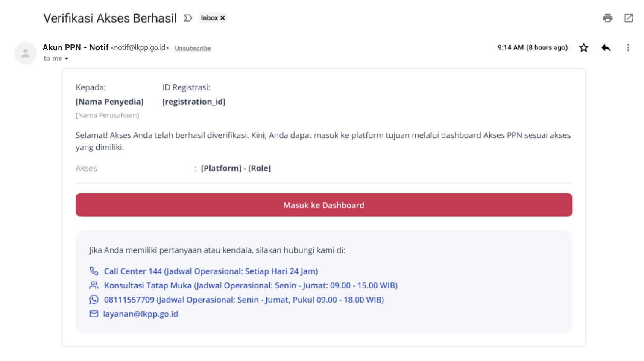Click the importance marker beside the subject
644x361 pixels.
(188, 18)
